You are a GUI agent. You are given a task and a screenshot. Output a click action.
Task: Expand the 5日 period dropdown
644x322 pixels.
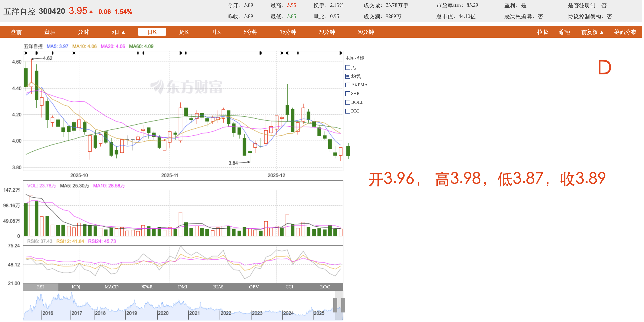[118, 32]
